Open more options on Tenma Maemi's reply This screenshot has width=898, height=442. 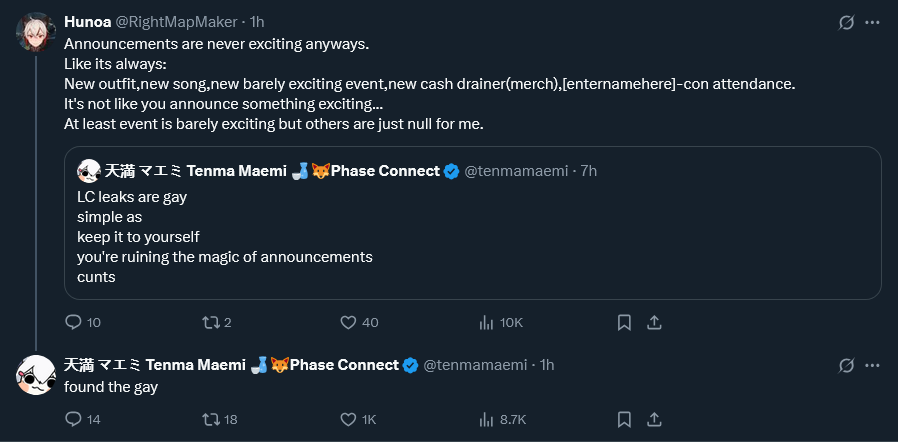[872, 365]
